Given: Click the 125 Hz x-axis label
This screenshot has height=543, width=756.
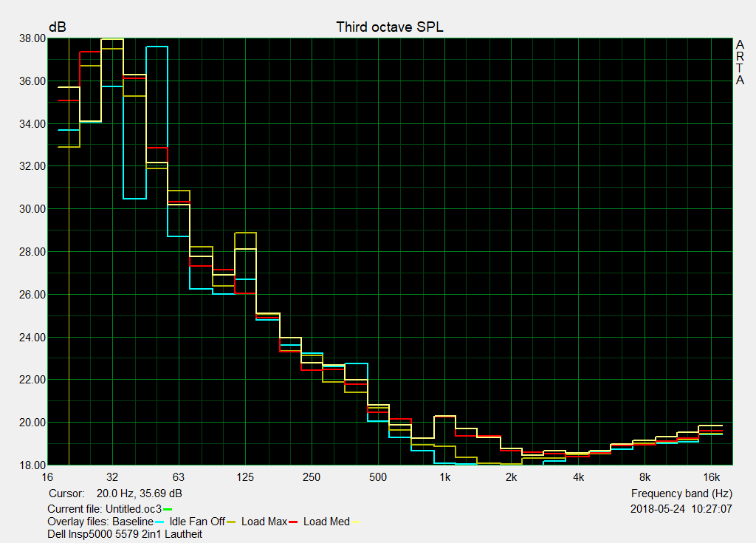Looking at the screenshot, I should (245, 477).
